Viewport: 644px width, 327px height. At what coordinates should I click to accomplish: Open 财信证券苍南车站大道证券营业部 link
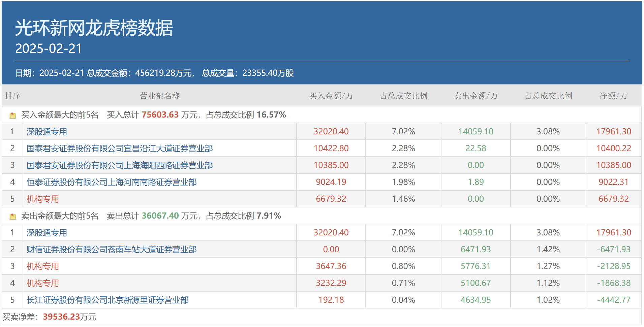[112, 250]
